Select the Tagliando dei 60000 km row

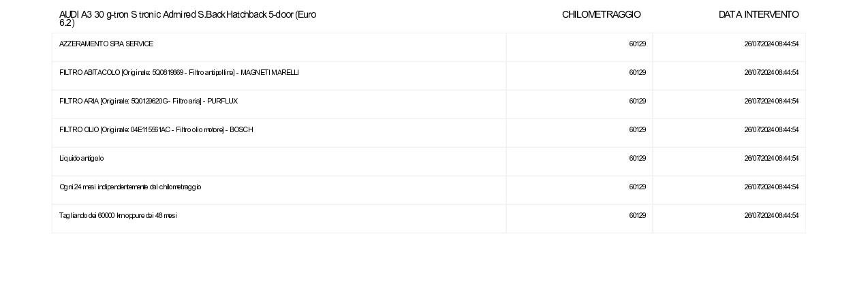(429, 219)
